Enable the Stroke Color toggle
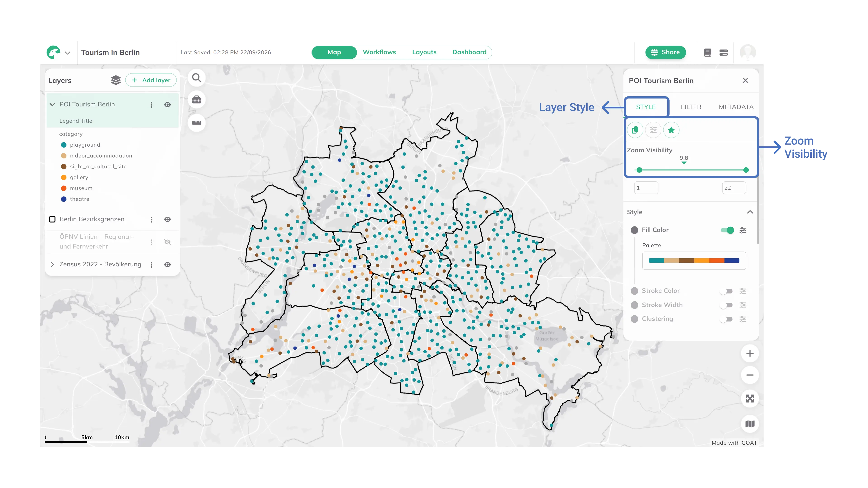This screenshot has height=488, width=868. (x=726, y=291)
